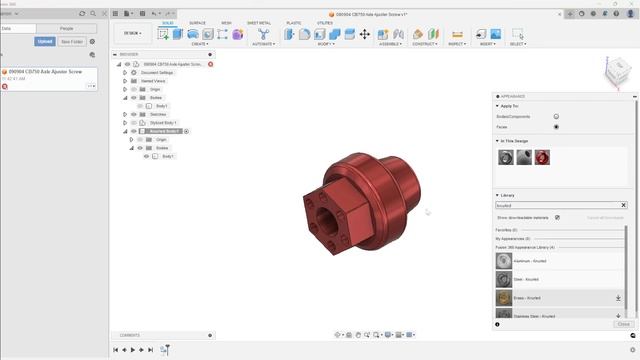
Task: Select Aluminum - Knurled appearance
Action: [559, 261]
